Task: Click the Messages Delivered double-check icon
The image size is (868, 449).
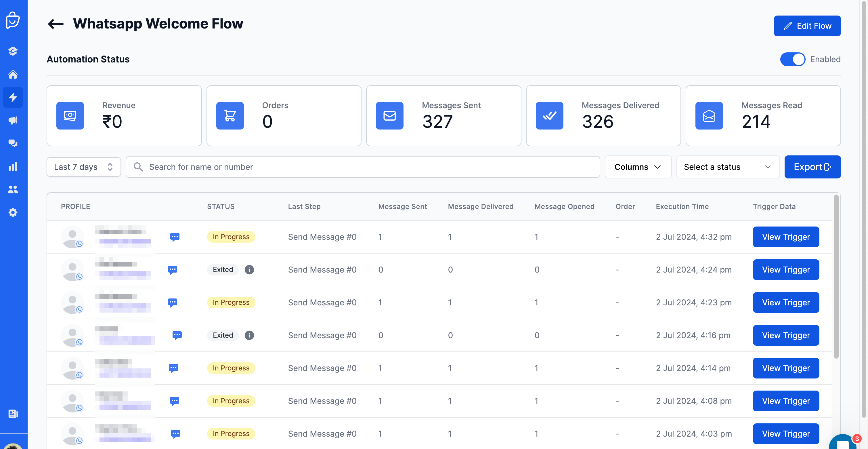Action: (549, 116)
